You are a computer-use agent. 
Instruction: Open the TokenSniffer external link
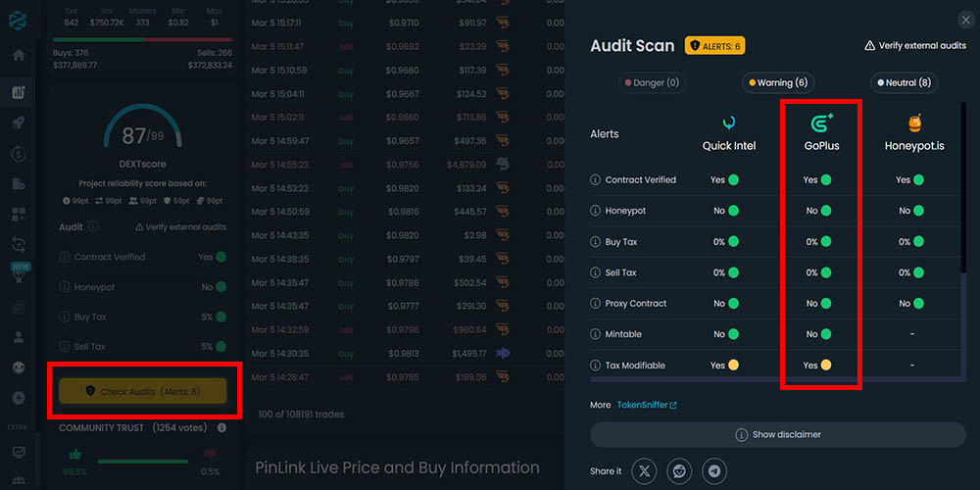[647, 405]
